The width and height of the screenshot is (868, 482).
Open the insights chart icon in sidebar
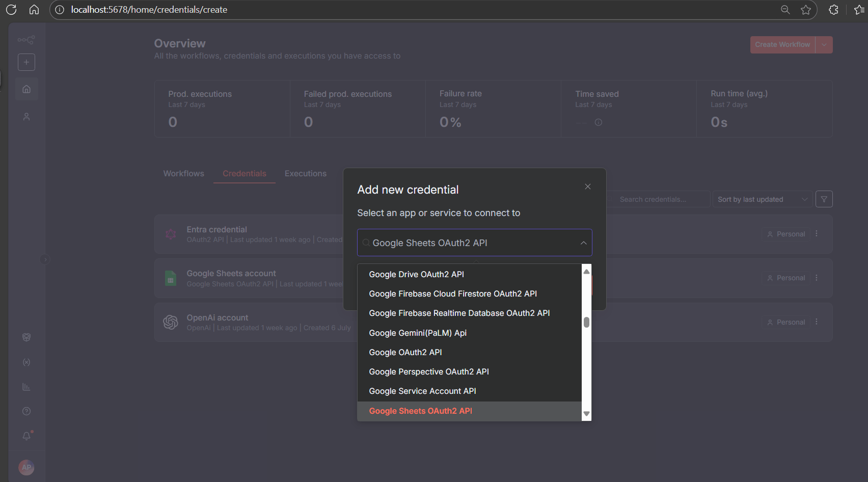(26, 387)
